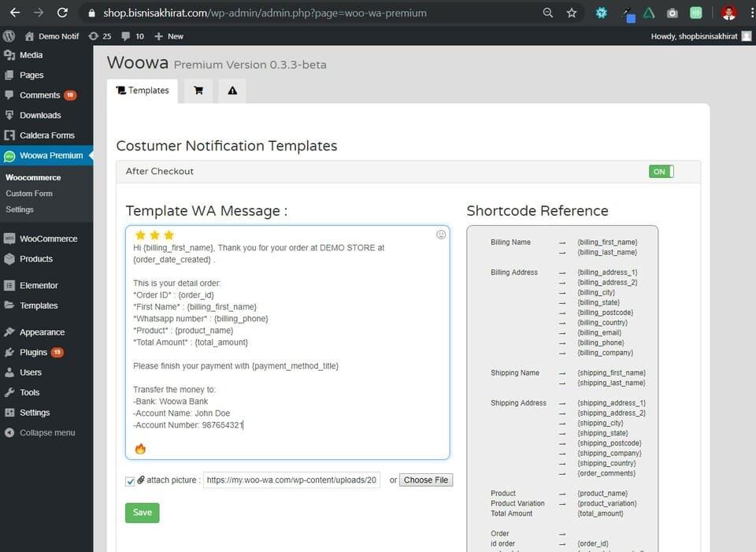The height and width of the screenshot is (552, 756).
Task: Click Collapse menu in the sidebar
Action: tap(47, 432)
